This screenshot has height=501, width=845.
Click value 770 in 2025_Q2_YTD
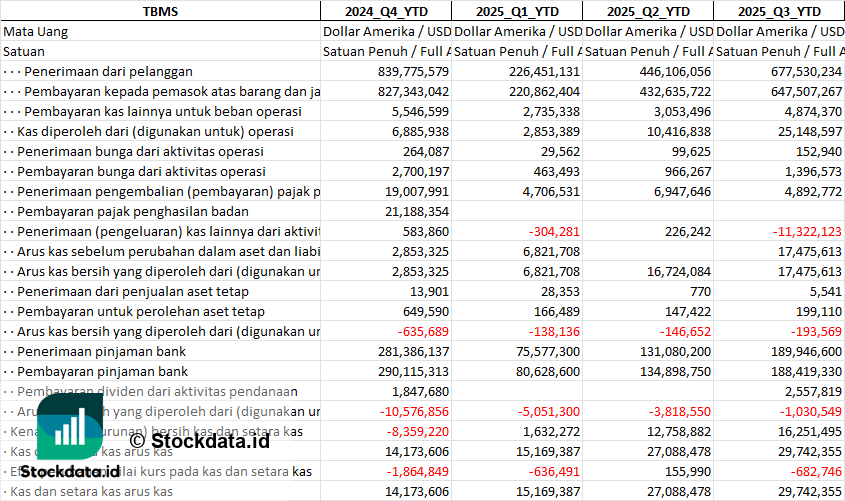[700, 291]
